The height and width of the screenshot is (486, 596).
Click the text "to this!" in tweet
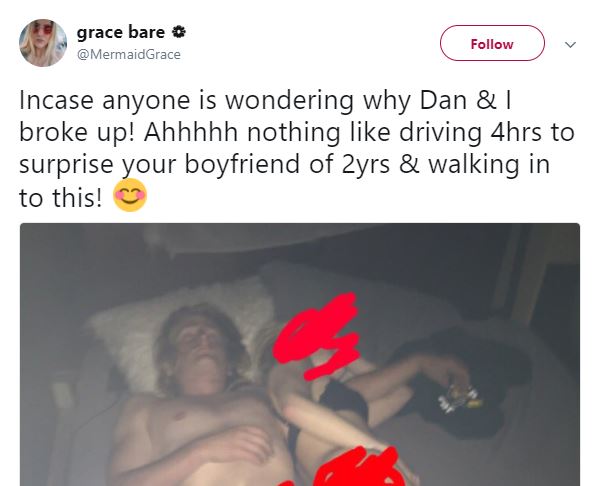pyautogui.click(x=60, y=198)
